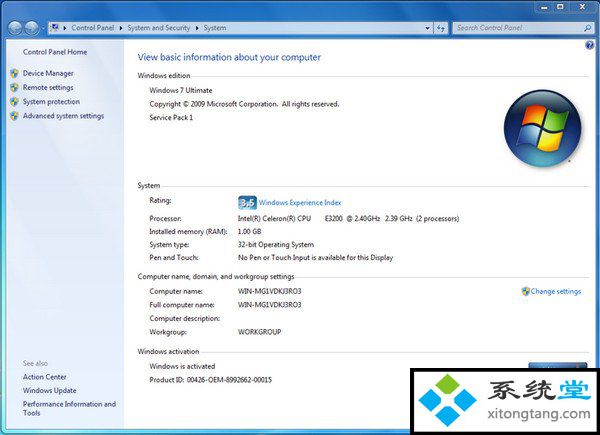
Task: Expand arrow before Control Panel breadcrumb
Action: click(x=65, y=28)
